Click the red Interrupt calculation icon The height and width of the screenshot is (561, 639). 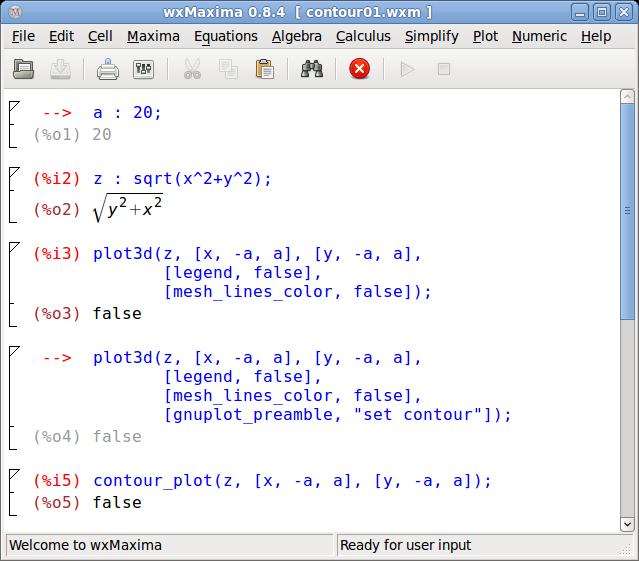pyautogui.click(x=359, y=68)
